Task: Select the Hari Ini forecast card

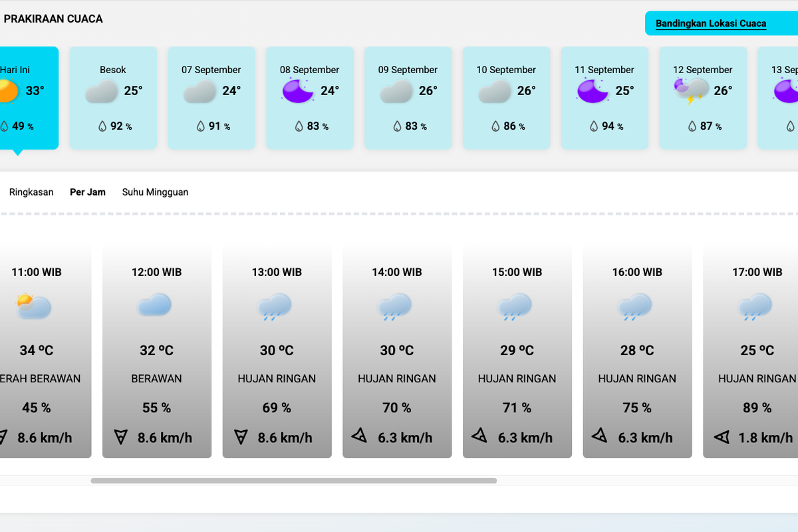Action: click(27, 98)
